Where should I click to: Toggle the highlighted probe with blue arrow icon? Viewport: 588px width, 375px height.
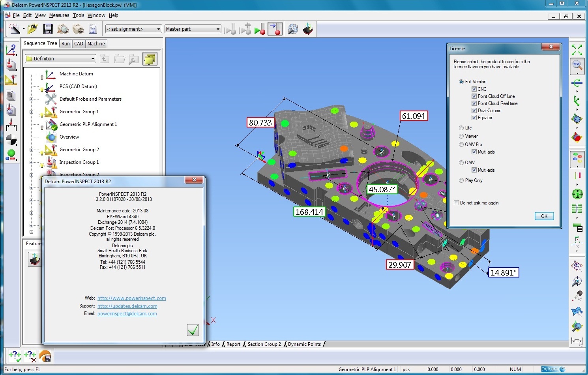[275, 29]
